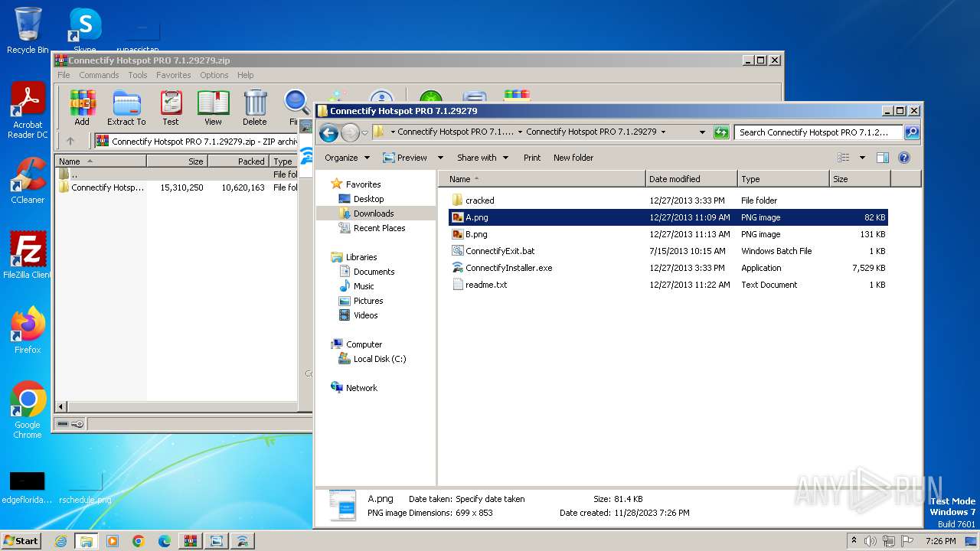Click the Add button in WinRAR toolbar

coord(82,108)
